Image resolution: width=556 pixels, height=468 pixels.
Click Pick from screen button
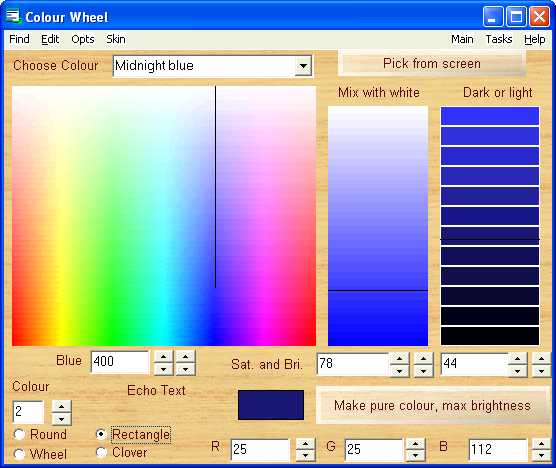[432, 63]
